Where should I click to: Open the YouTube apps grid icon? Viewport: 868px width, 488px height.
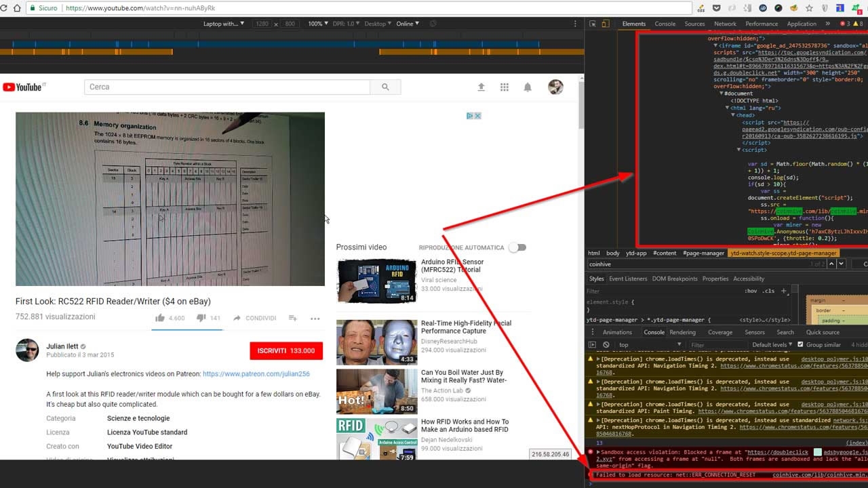(x=505, y=87)
